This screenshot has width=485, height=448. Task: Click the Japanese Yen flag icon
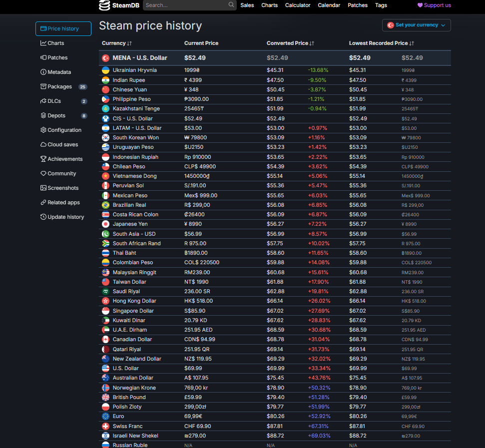105,224
